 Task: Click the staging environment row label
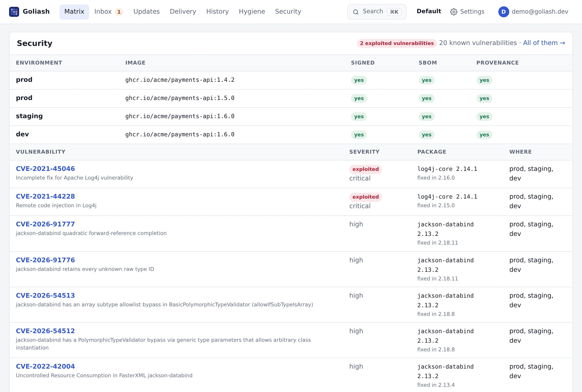pos(29,116)
